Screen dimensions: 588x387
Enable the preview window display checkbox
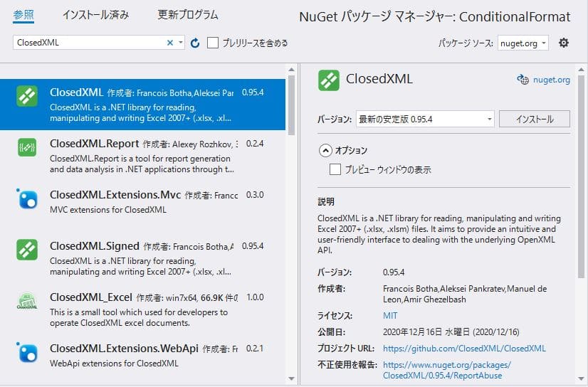click(335, 169)
